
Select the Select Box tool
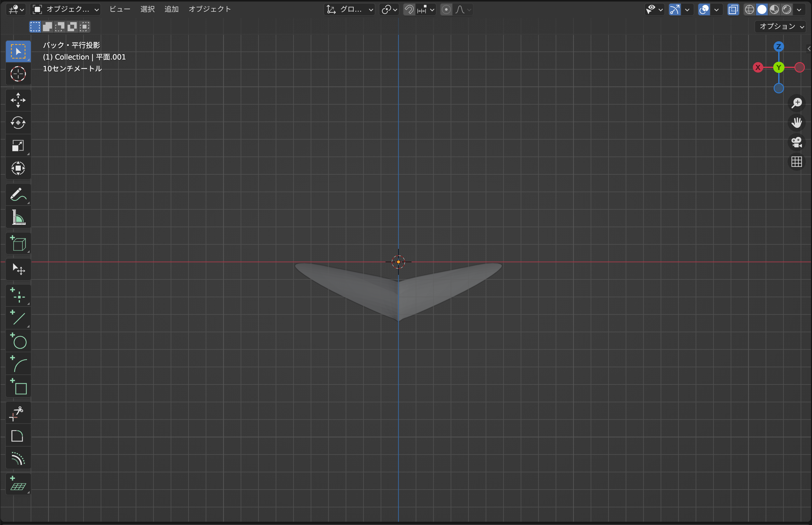coord(18,51)
